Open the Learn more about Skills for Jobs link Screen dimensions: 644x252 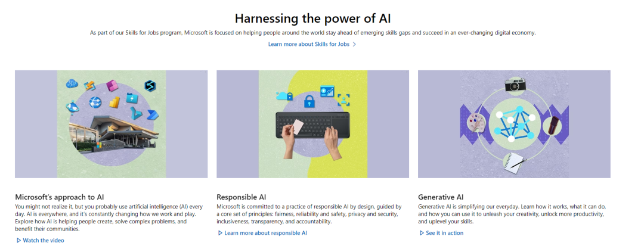[x=308, y=44]
